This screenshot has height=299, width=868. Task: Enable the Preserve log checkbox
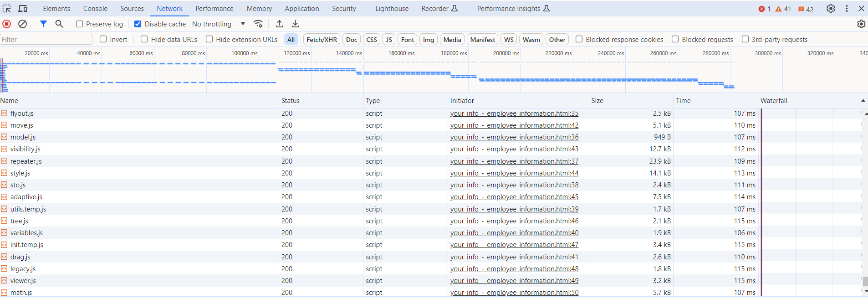click(80, 24)
